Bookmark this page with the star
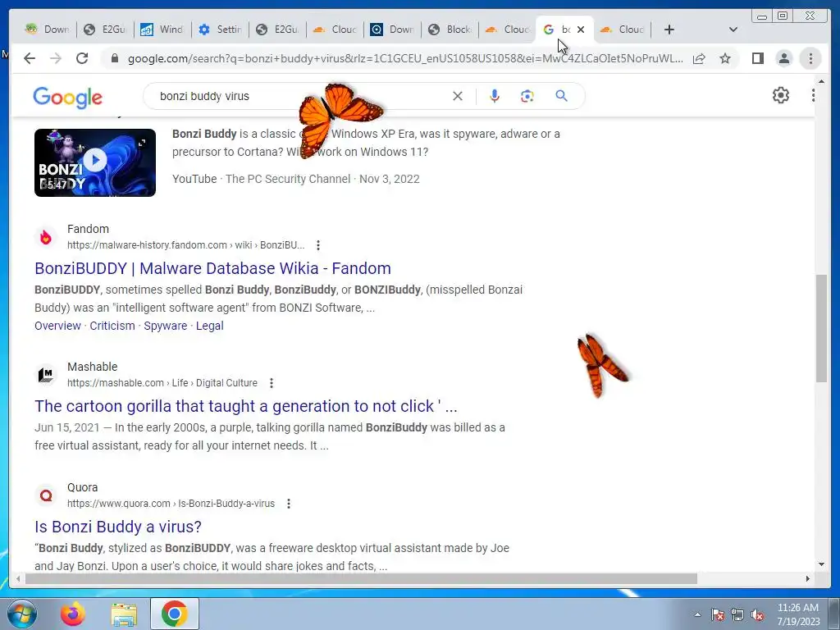840x630 pixels. click(x=725, y=58)
